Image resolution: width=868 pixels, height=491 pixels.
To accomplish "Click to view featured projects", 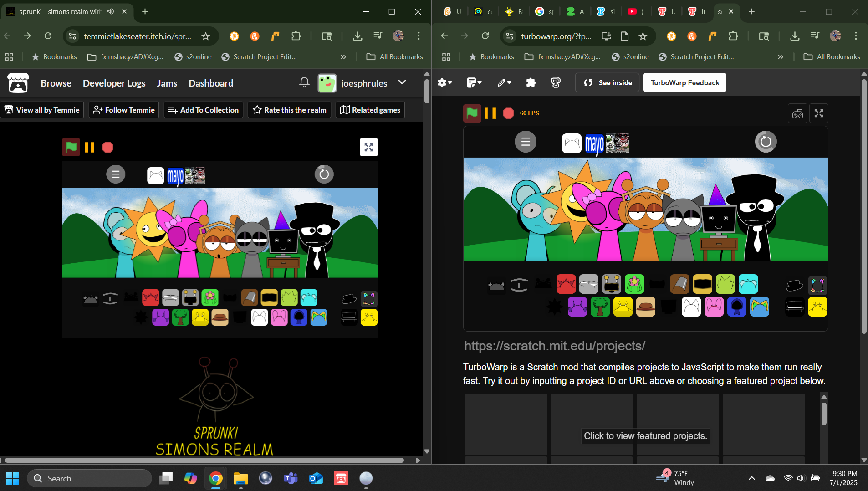I will click(x=645, y=436).
